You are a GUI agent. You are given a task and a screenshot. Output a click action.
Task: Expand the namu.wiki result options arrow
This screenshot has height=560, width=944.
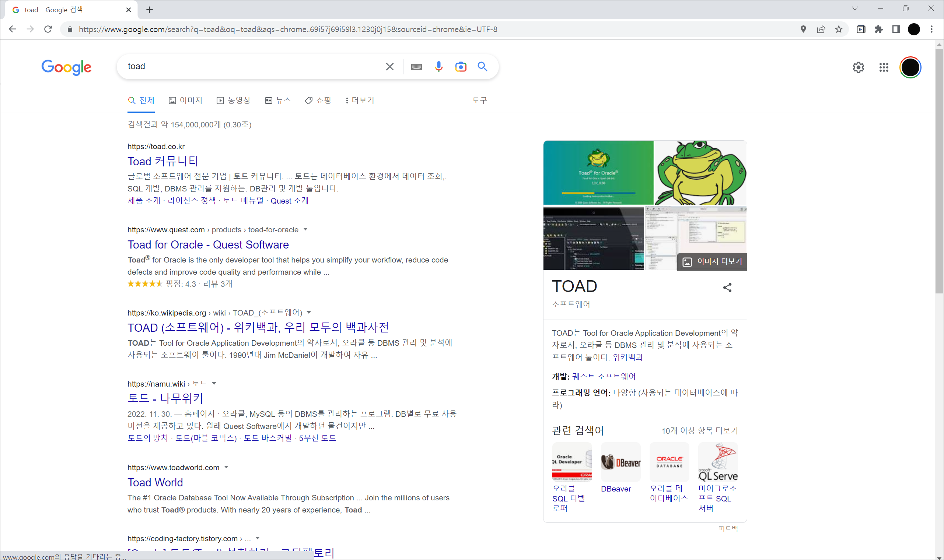(x=214, y=383)
